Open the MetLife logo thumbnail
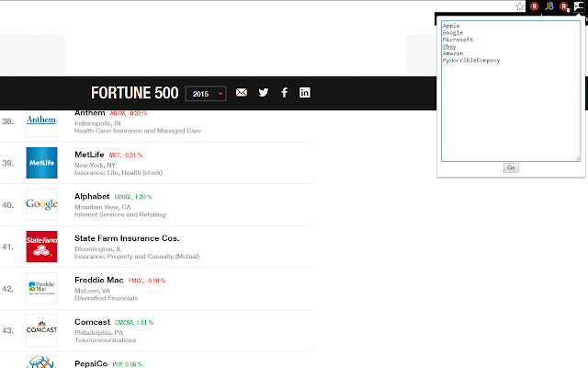This screenshot has height=368, width=588. coord(41,163)
